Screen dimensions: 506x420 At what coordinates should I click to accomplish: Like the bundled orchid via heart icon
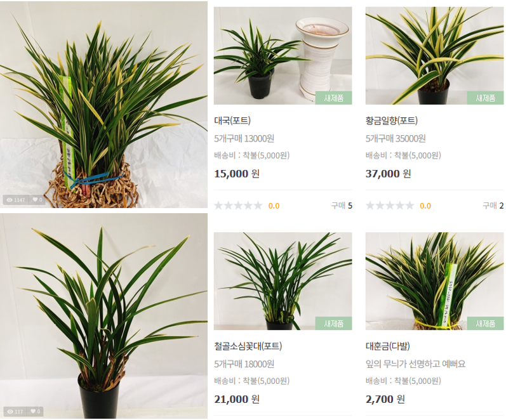point(35,200)
